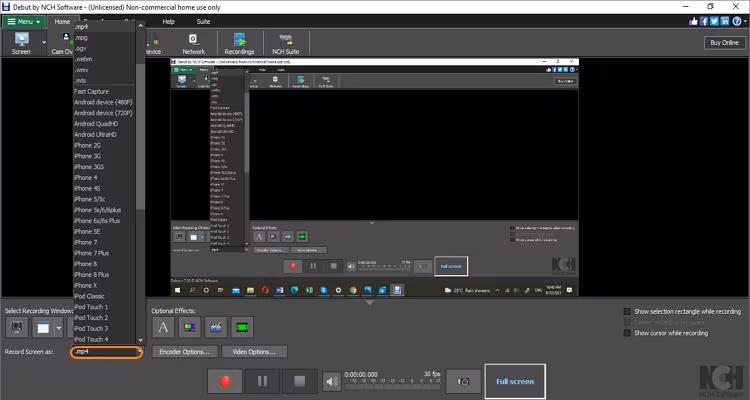Screen dimensions: 750x400
Task: Expand the recording window selection arrow
Action: point(59,328)
